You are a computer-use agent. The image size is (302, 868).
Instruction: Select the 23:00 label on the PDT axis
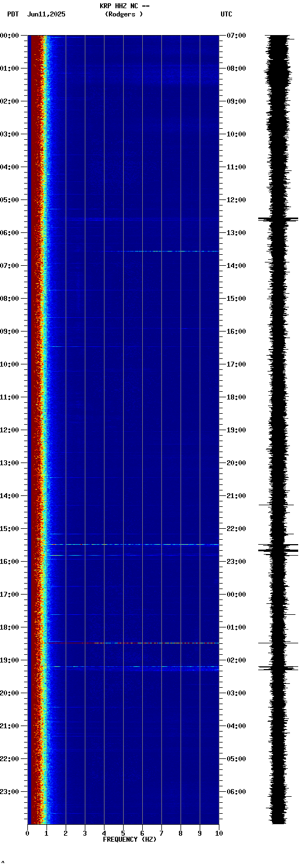pos(9,792)
